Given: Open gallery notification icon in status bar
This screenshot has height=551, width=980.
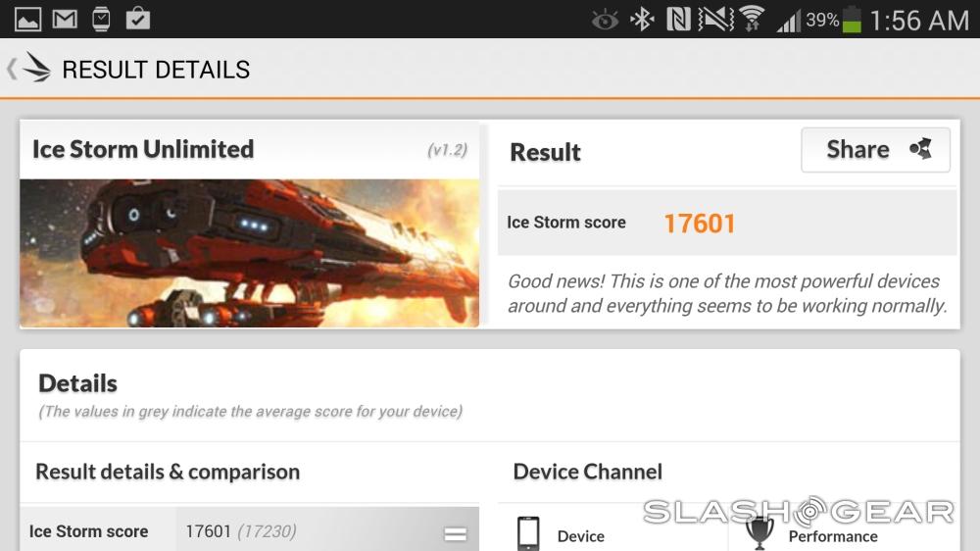Looking at the screenshot, I should [x=28, y=20].
